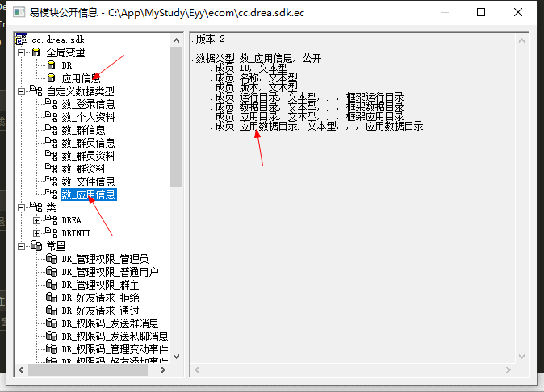The width and height of the screenshot is (544, 392).
Task: Click the 应用信息 variable icon
Action: coord(51,78)
